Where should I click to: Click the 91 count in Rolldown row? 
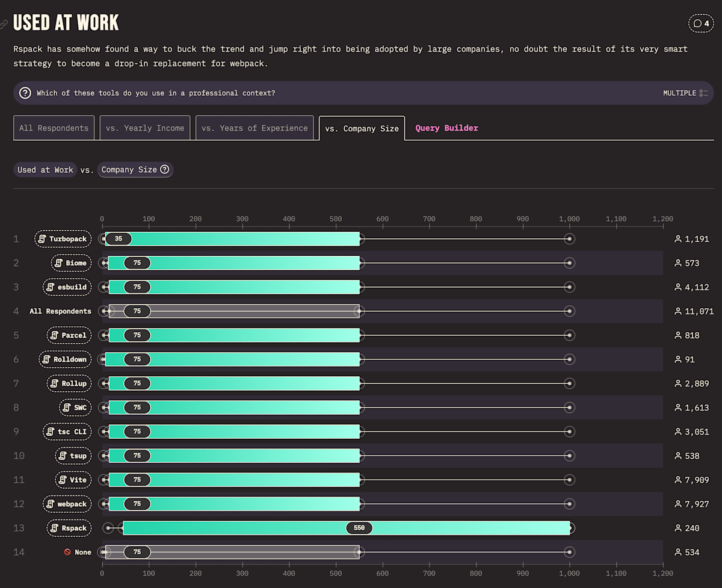(690, 359)
